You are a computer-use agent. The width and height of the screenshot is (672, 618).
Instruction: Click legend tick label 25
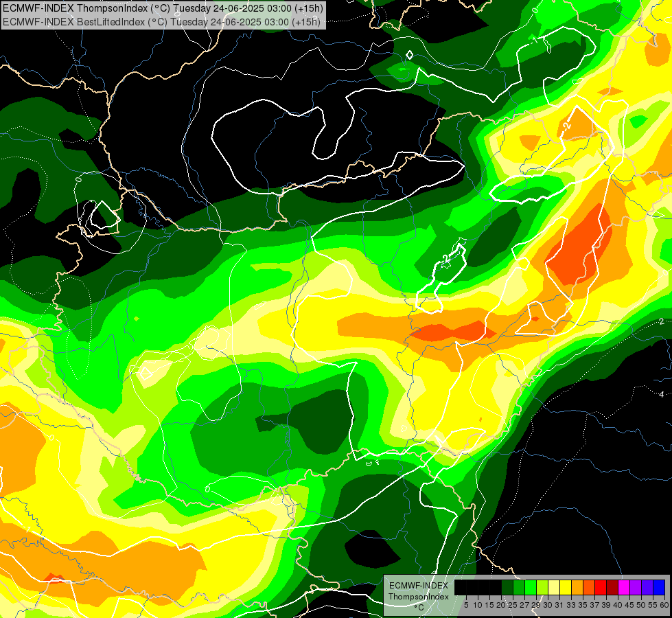(x=513, y=605)
